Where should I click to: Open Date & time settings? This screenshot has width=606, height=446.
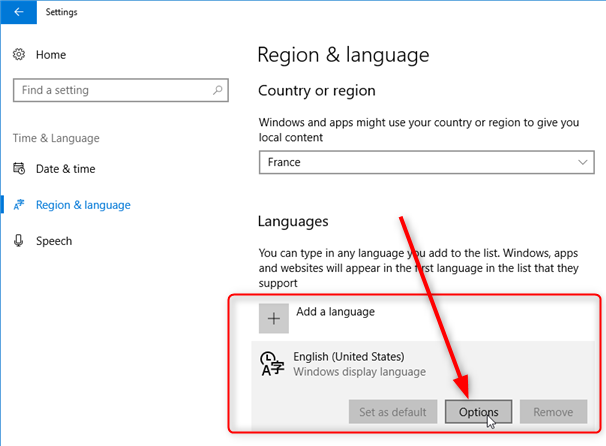(65, 169)
